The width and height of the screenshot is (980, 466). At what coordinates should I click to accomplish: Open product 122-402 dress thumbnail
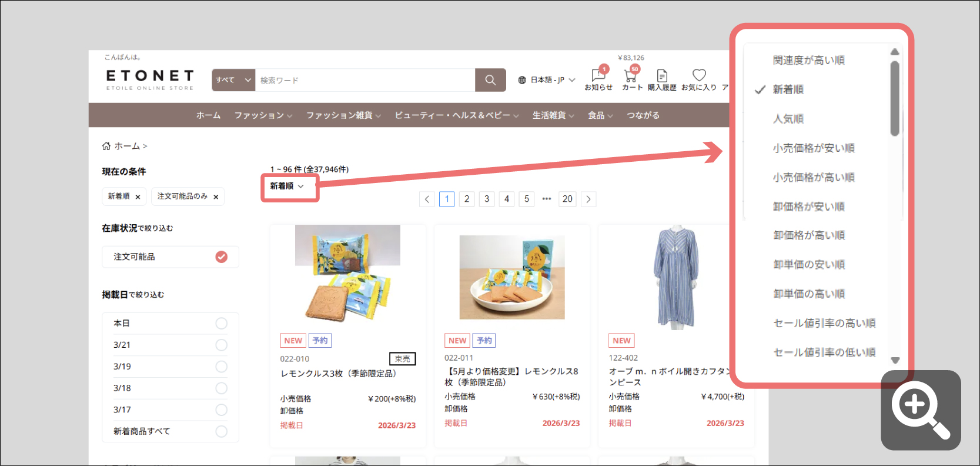pyautogui.click(x=677, y=276)
